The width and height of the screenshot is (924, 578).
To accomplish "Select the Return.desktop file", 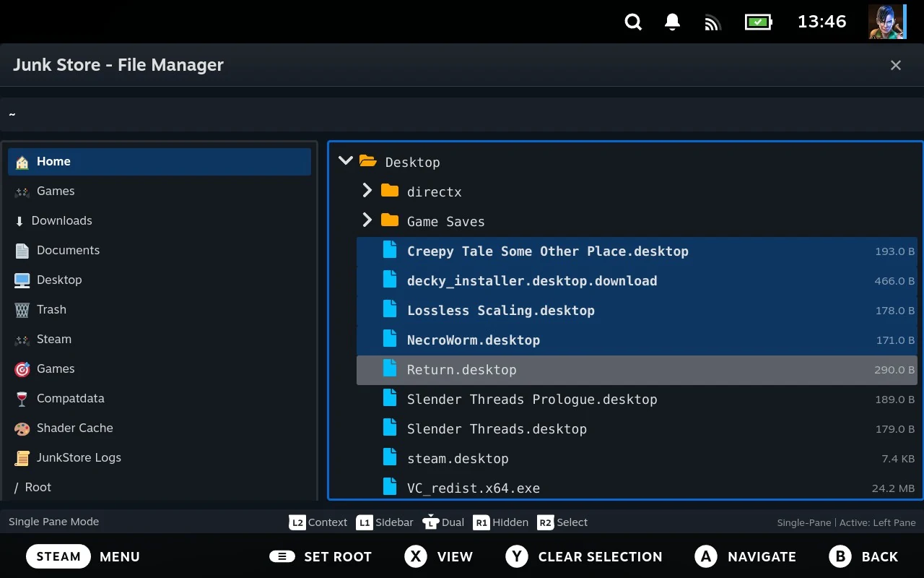I will 637,369.
